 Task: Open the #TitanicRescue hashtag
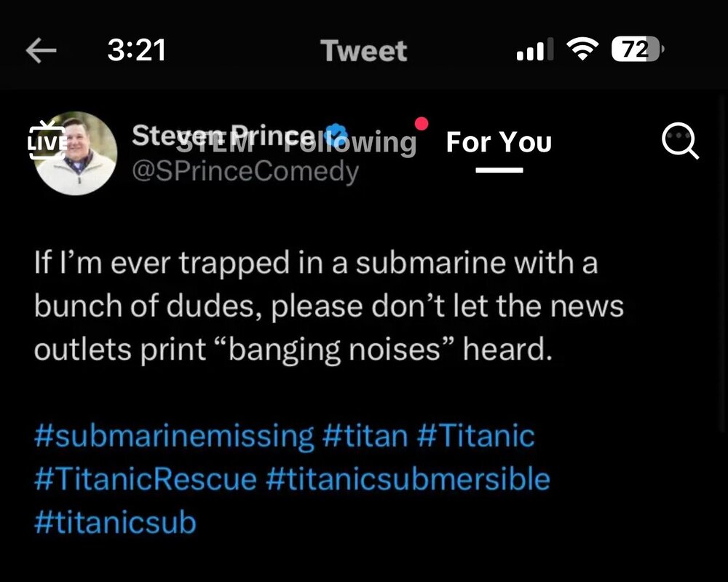tap(145, 479)
